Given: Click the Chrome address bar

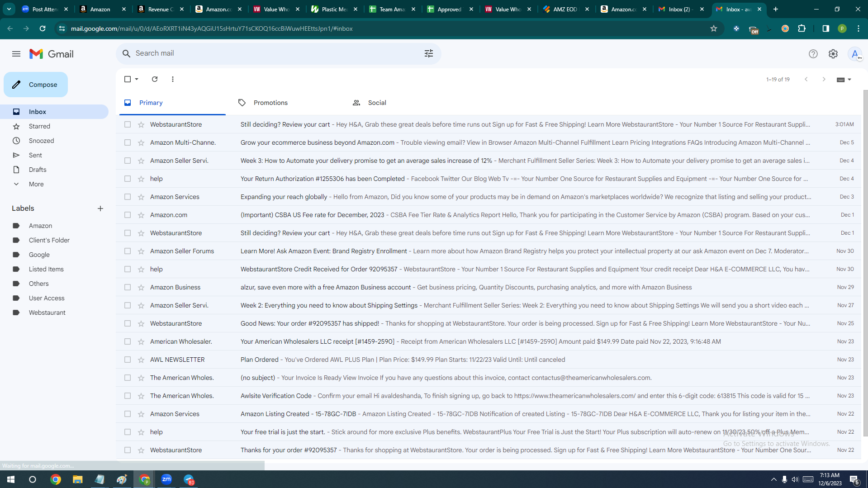Looking at the screenshot, I should click(x=389, y=28).
